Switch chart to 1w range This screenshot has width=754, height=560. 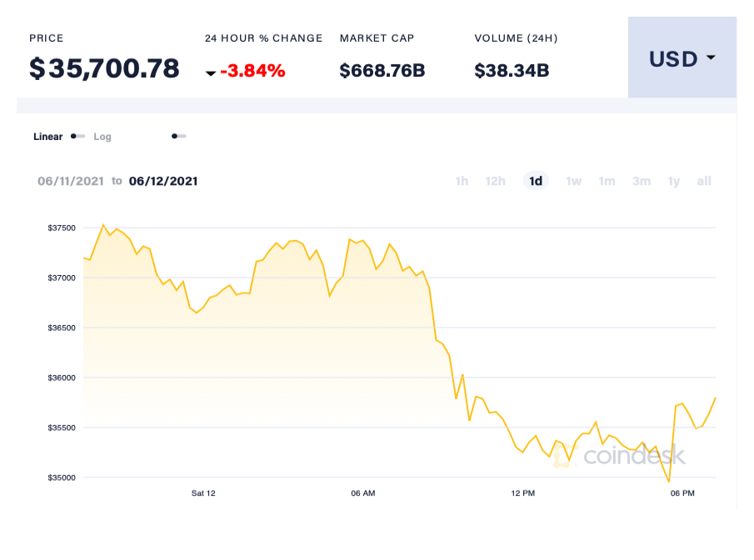point(573,181)
